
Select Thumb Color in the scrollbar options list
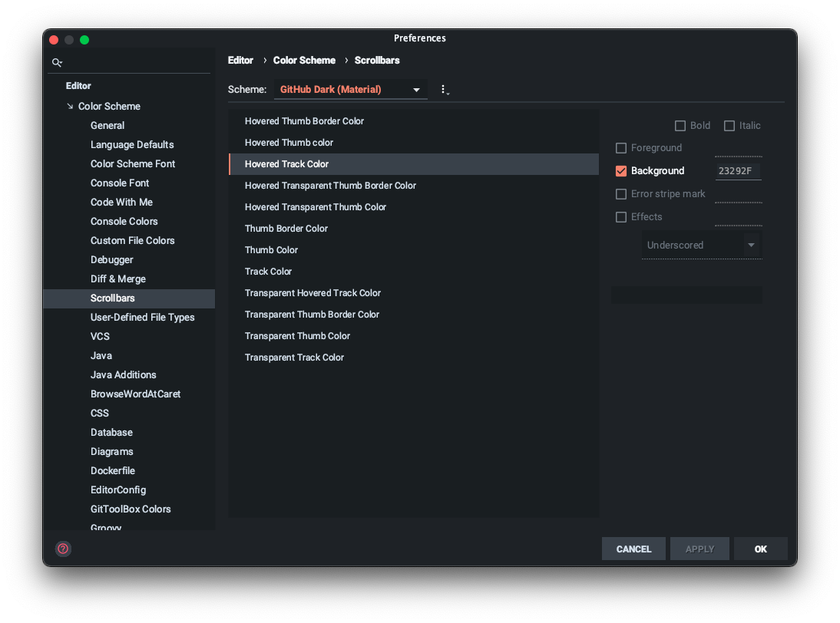(271, 249)
